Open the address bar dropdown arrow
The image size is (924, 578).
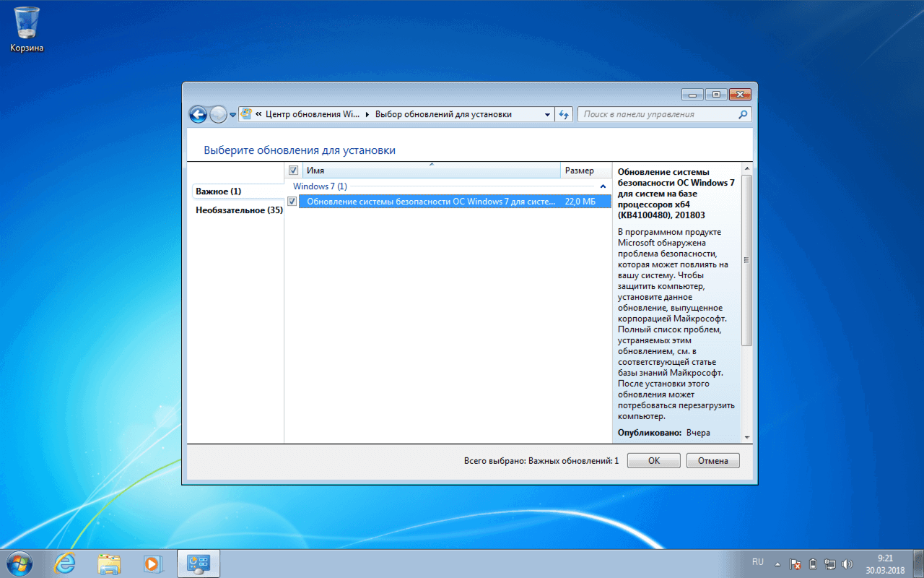(x=547, y=114)
